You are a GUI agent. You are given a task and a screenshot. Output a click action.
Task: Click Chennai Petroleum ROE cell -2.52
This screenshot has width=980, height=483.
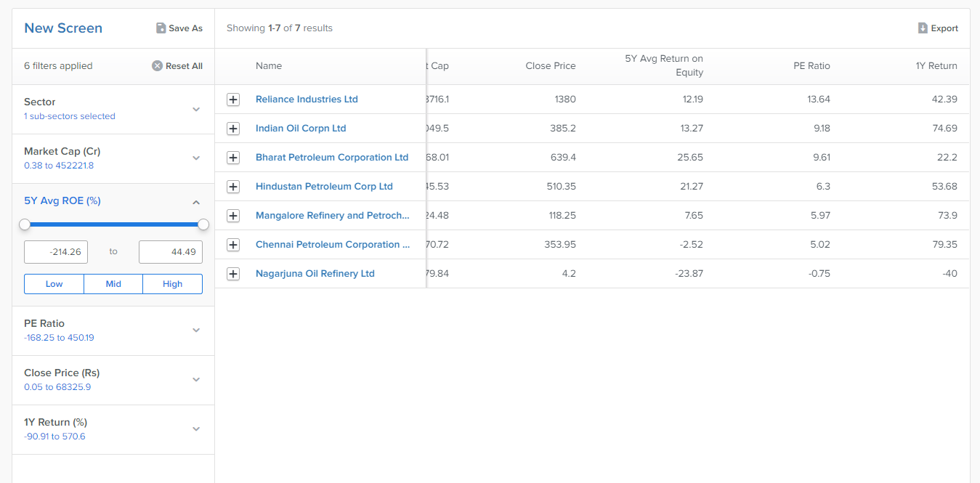pyautogui.click(x=692, y=245)
